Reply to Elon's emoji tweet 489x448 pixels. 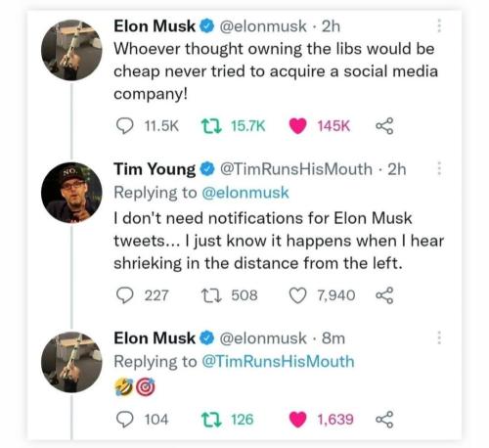point(125,420)
